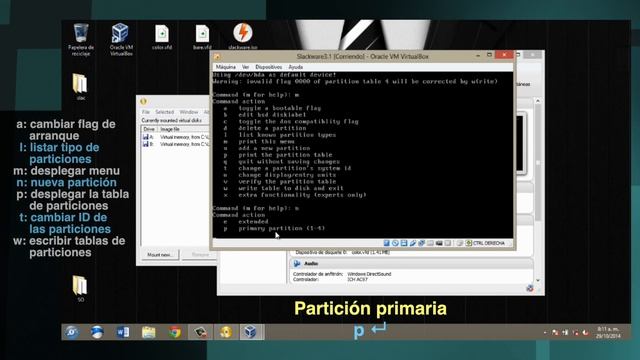640x360 pixels.
Task: Open File Explorer from the taskbar
Action: tap(149, 332)
